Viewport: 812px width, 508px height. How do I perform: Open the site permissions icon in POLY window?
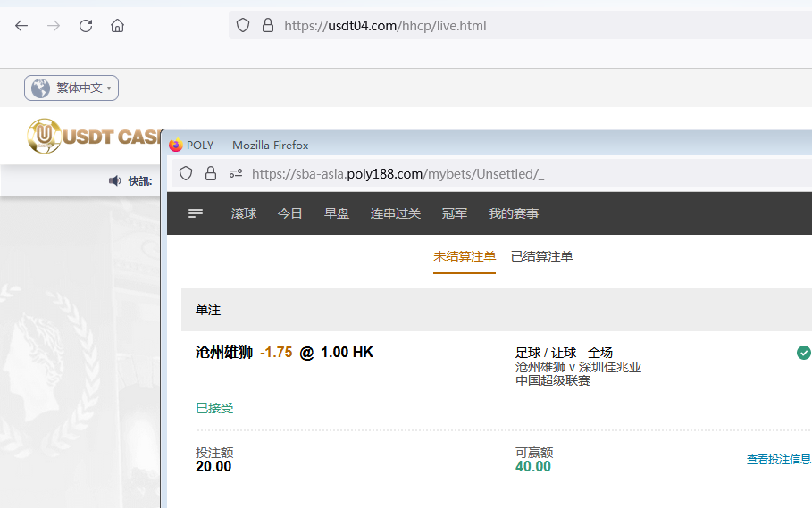[236, 173]
